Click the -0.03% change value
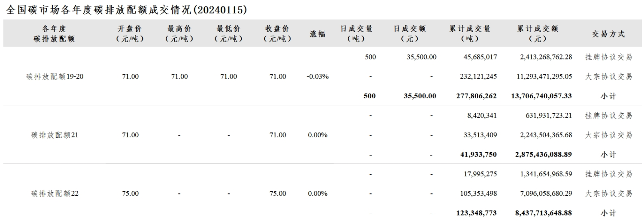 tap(318, 76)
